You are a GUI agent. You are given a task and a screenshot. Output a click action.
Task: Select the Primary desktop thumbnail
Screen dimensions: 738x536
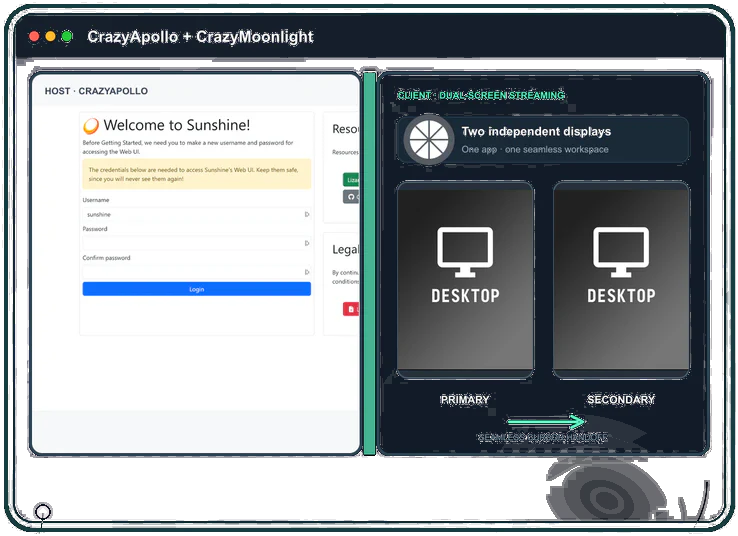(465, 280)
